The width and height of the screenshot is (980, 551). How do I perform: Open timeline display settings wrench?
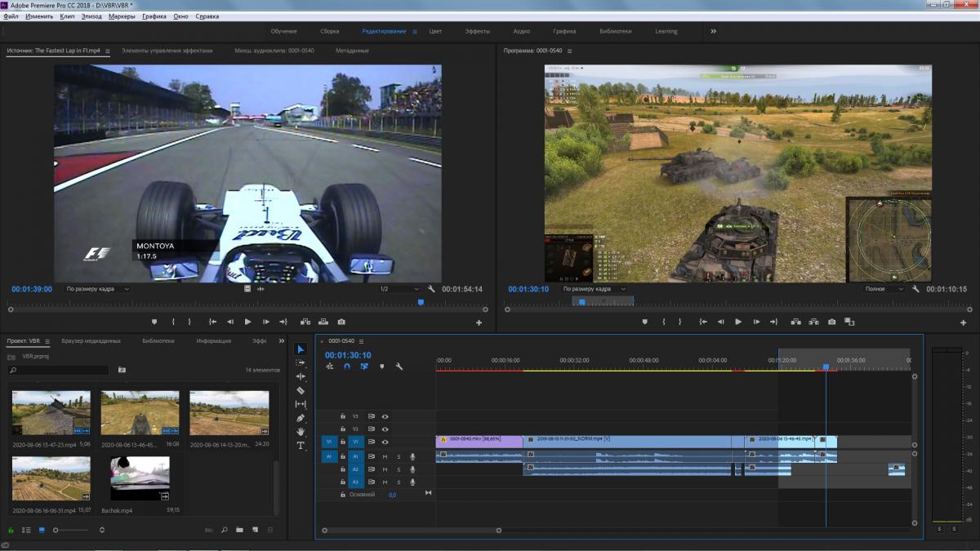(399, 367)
